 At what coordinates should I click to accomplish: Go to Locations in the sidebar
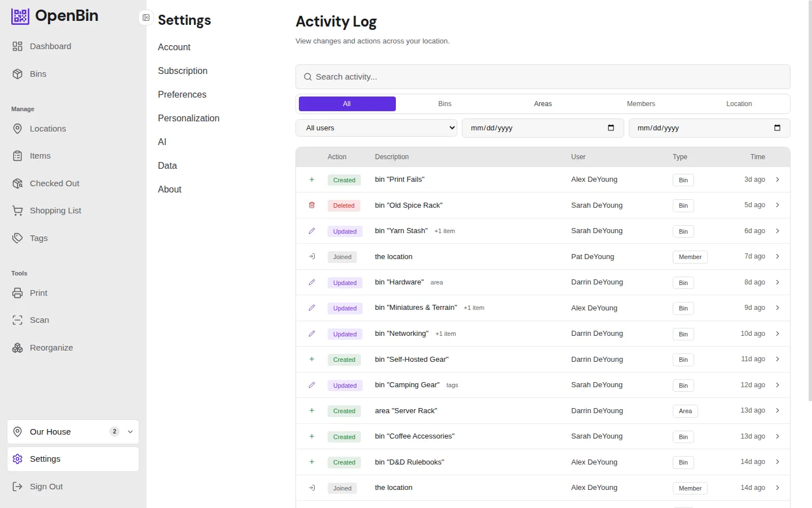pos(73,129)
